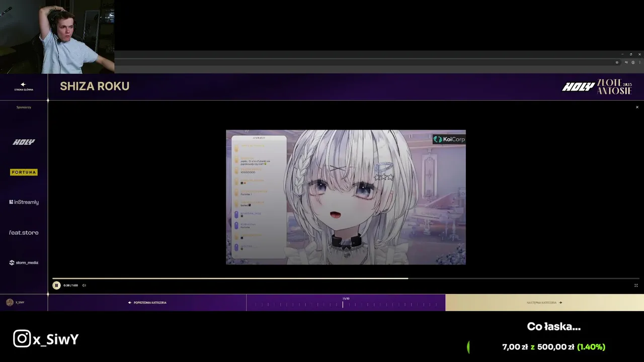This screenshot has width=644, height=362.
Task: Click x_SiwY user avatar at bottom left
Action: pyautogui.click(x=10, y=302)
